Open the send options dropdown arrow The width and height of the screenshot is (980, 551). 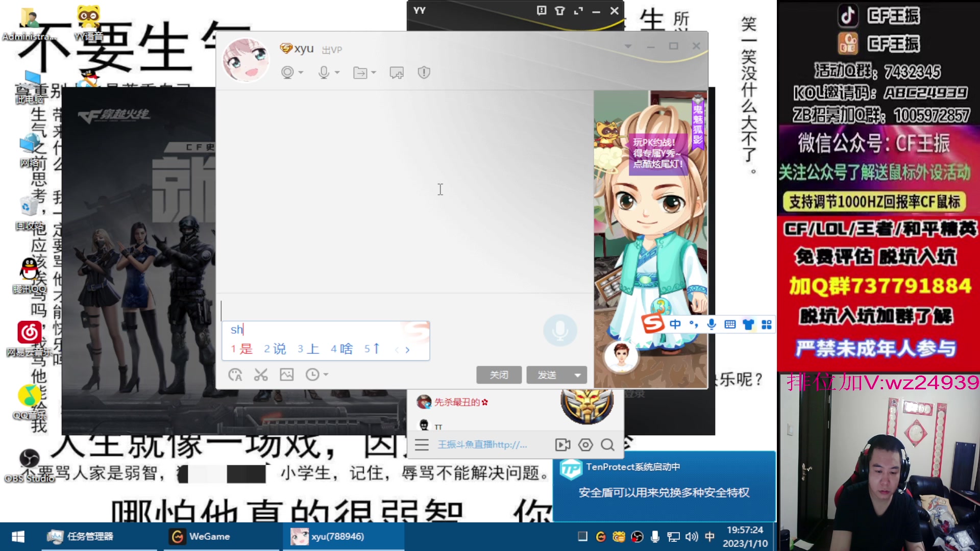(x=577, y=375)
